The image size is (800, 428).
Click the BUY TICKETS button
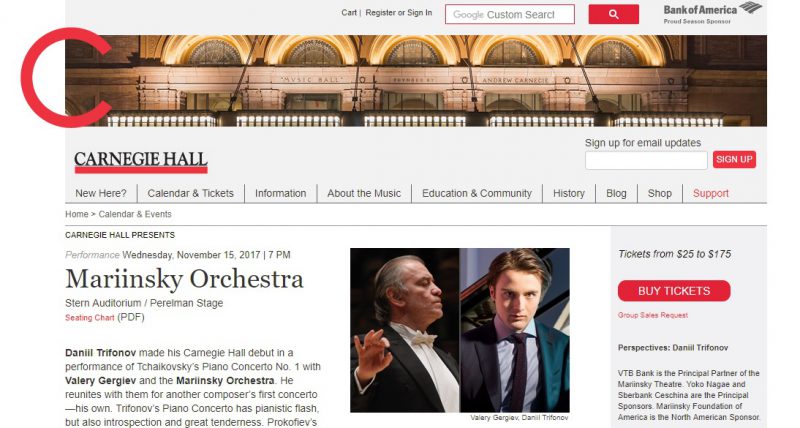[674, 291]
